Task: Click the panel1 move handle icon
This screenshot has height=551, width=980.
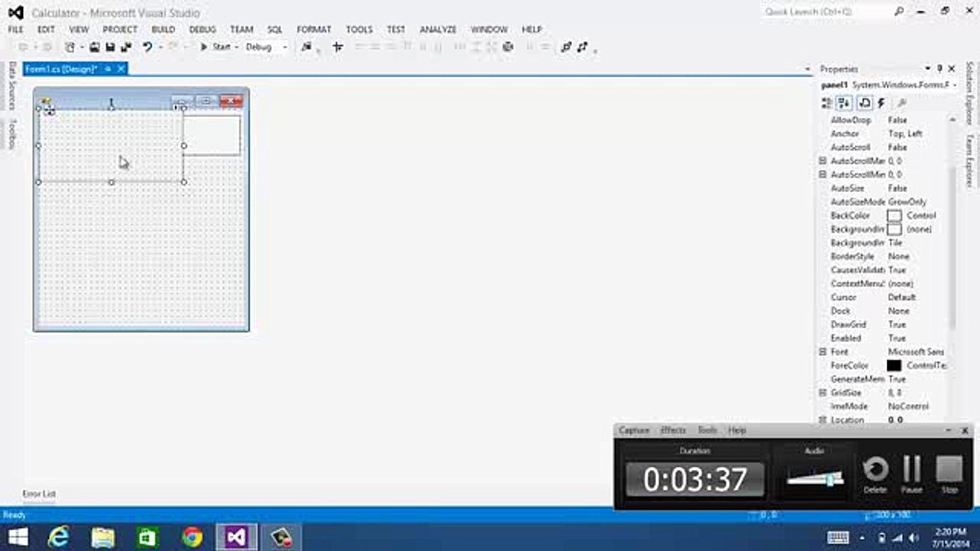Action: click(48, 109)
